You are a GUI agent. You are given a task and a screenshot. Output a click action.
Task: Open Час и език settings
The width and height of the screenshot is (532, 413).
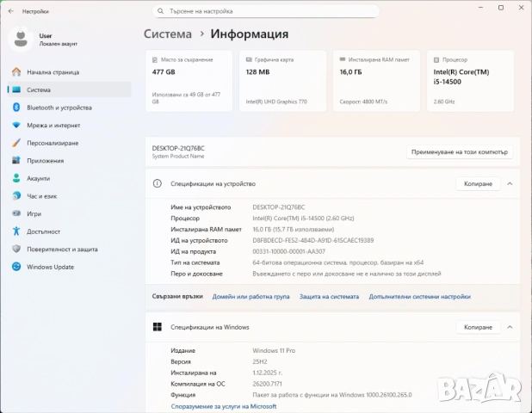(x=69, y=196)
